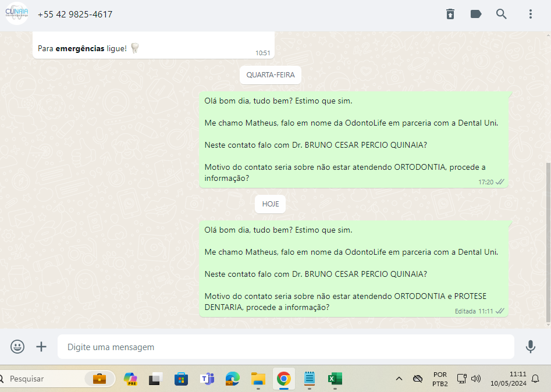Open Excel from the taskbar
Image resolution: width=551 pixels, height=392 pixels.
coord(335,379)
